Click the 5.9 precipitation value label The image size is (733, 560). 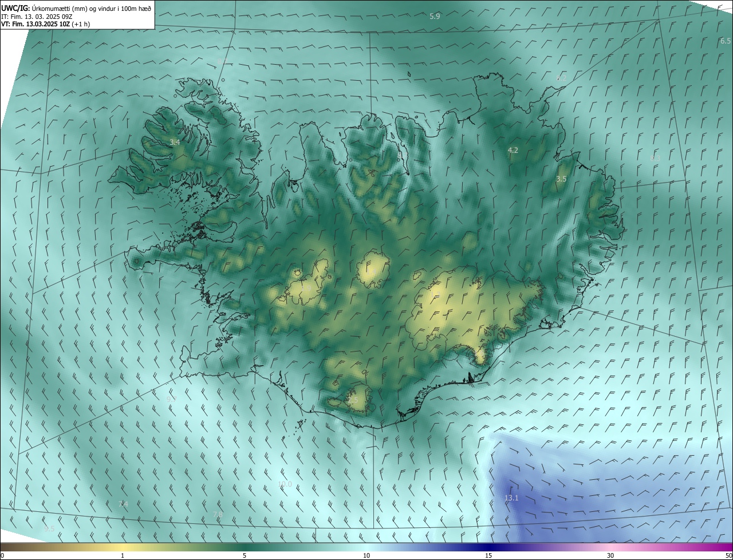[435, 17]
